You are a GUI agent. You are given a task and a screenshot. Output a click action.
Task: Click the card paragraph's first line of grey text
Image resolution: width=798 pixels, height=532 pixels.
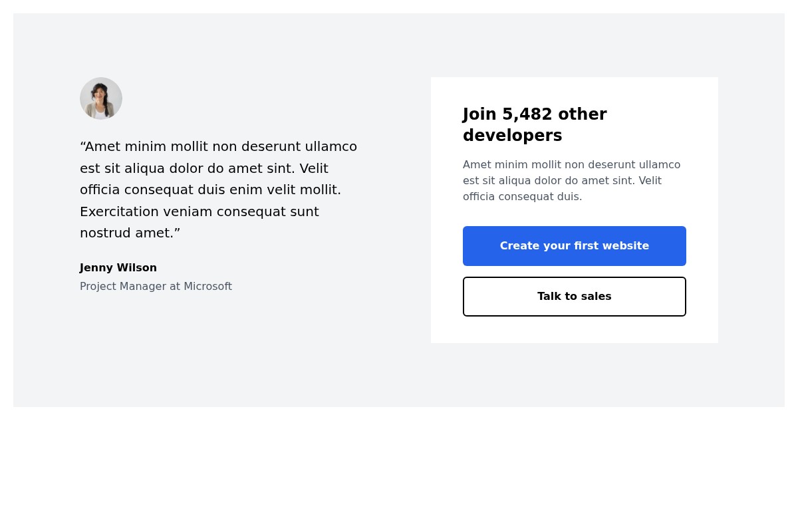[572, 165]
